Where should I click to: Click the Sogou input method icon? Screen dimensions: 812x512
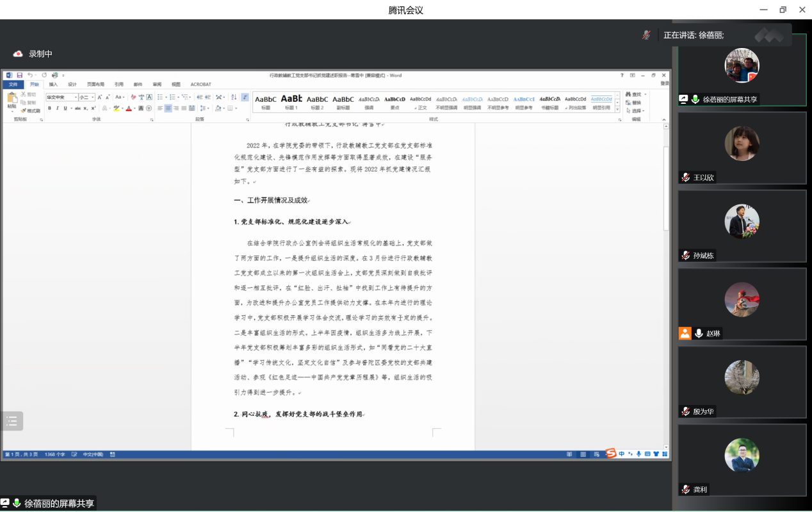[611, 454]
